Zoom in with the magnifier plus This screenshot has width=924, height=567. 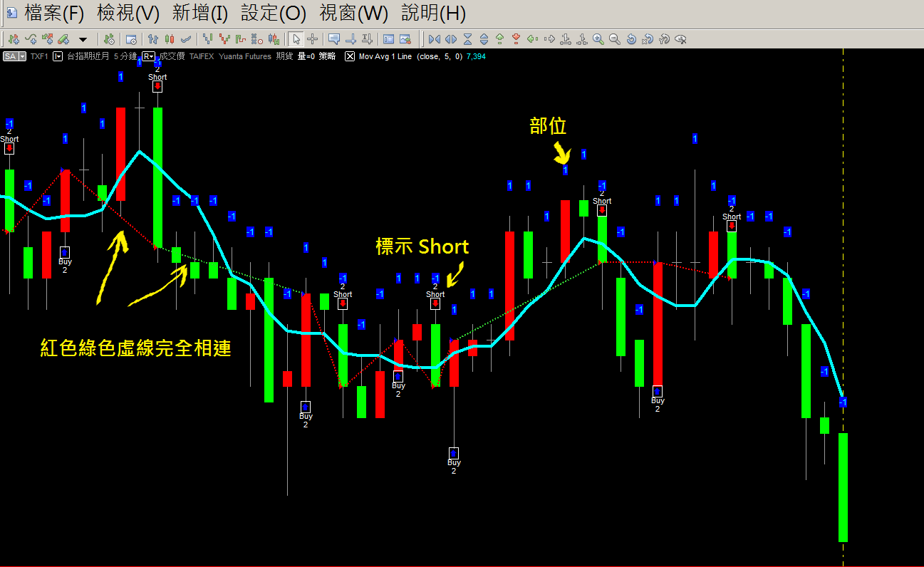pos(598,39)
